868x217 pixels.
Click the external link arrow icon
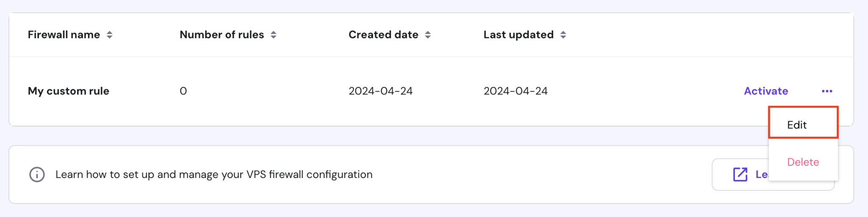click(x=740, y=174)
